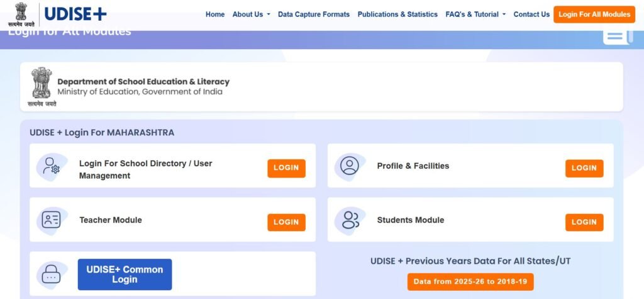Click the Profile & Facilities label
Viewport: 644px width, 299px height.
[x=413, y=166]
